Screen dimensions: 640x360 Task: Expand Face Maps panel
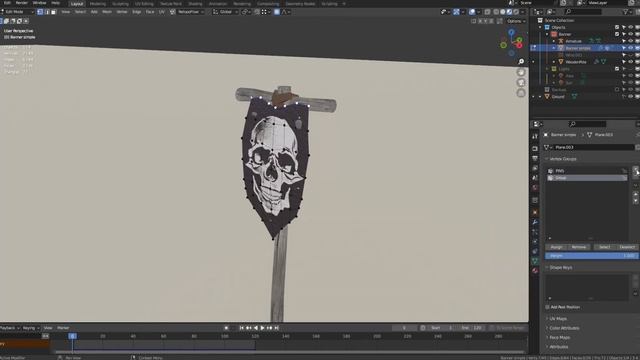coord(560,337)
